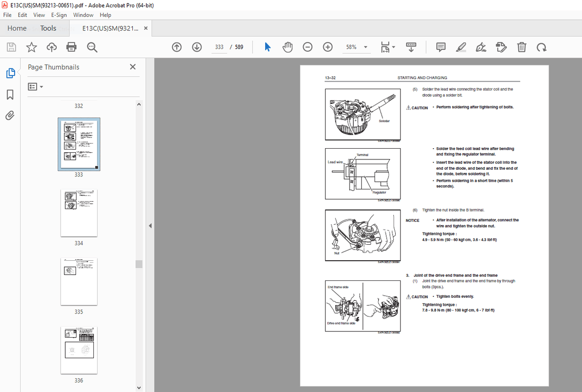Bookmark this file with the star icon

click(x=31, y=47)
